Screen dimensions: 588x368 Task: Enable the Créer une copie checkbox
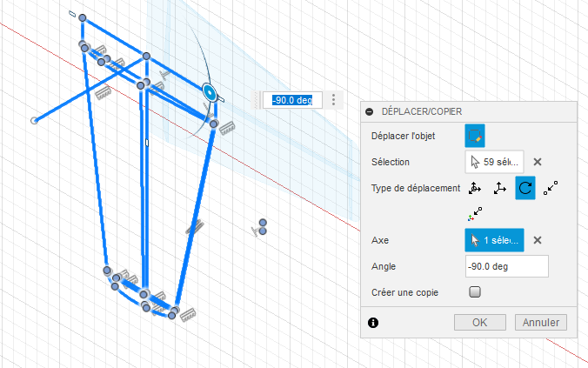click(475, 291)
